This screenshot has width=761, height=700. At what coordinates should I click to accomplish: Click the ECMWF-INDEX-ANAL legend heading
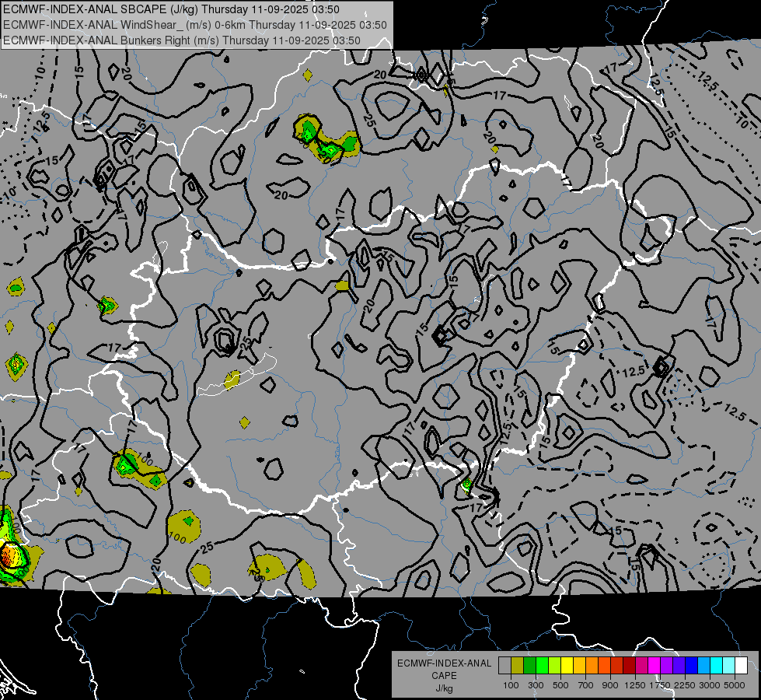(445, 663)
